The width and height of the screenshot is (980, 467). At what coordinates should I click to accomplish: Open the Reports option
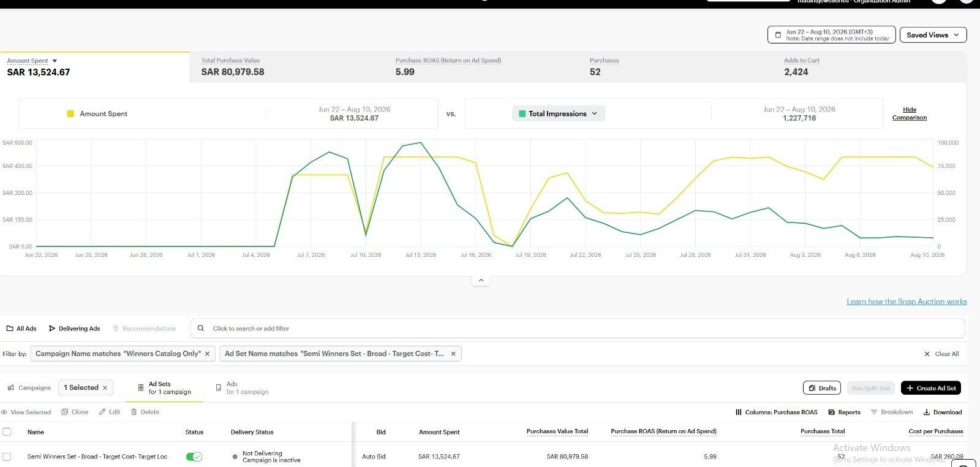pyautogui.click(x=844, y=412)
